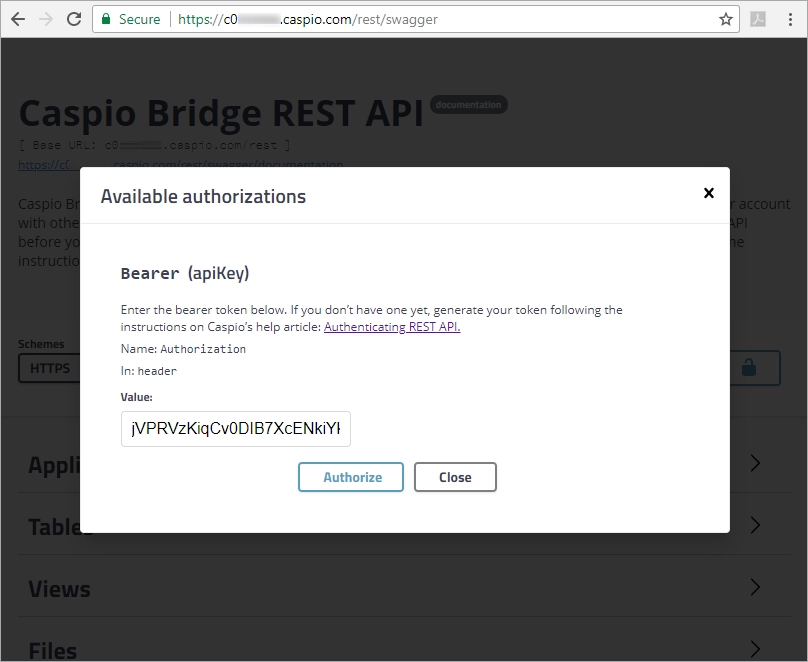The height and width of the screenshot is (662, 808).
Task: Bookmark this page with the star icon
Action: [x=726, y=20]
